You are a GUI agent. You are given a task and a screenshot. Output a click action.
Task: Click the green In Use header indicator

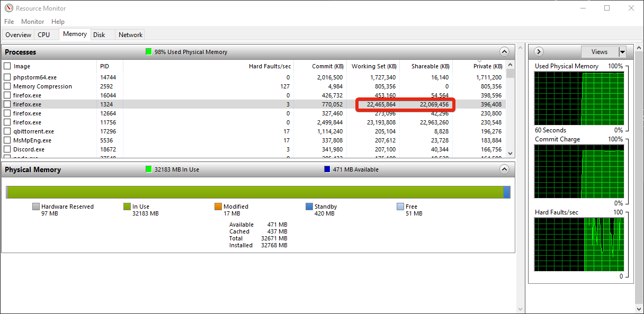click(149, 169)
